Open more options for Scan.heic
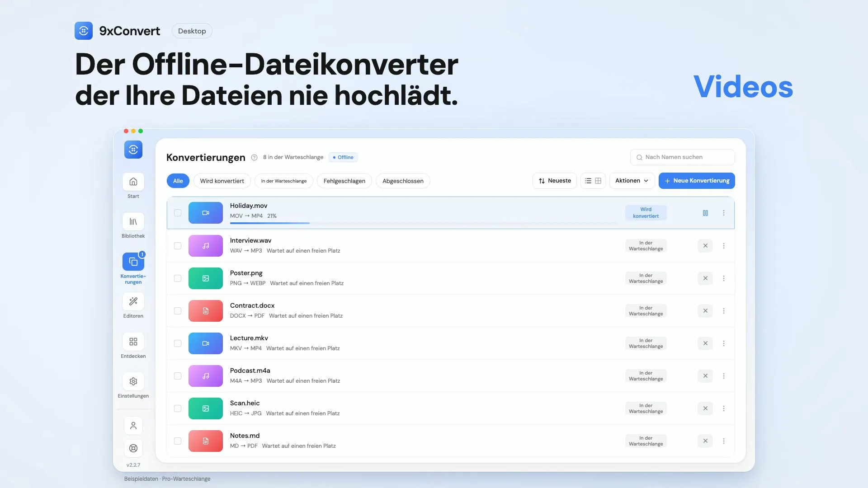868x488 pixels. (x=724, y=408)
